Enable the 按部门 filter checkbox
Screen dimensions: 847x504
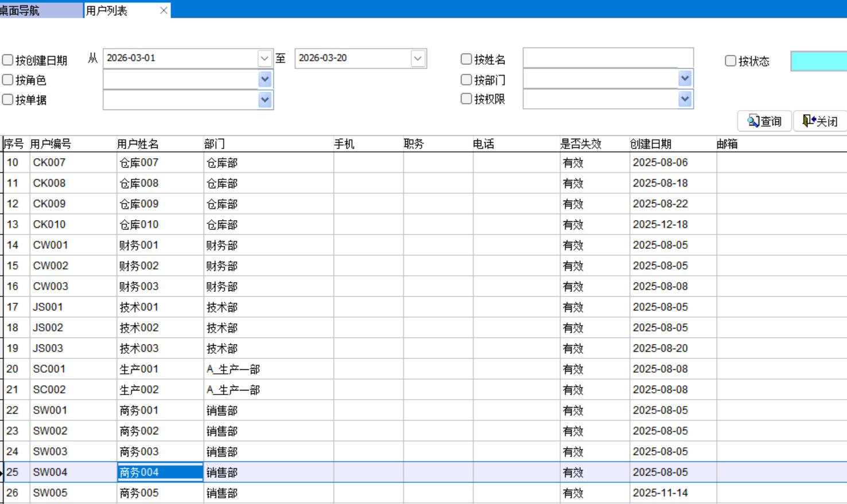(x=467, y=80)
